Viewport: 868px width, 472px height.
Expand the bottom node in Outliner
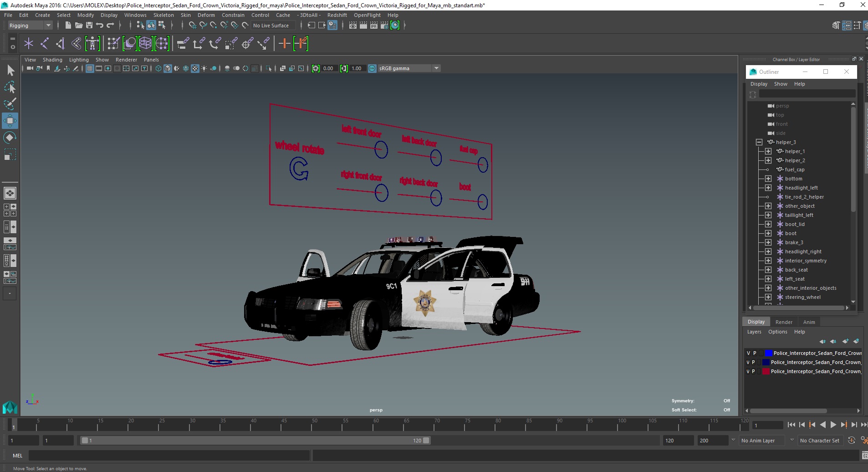click(768, 179)
